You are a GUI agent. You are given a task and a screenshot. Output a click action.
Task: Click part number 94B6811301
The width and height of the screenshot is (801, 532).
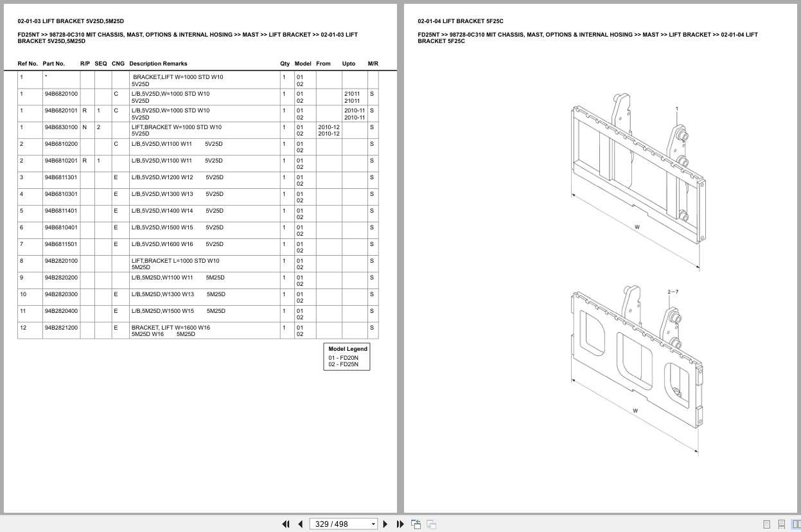tap(61, 177)
